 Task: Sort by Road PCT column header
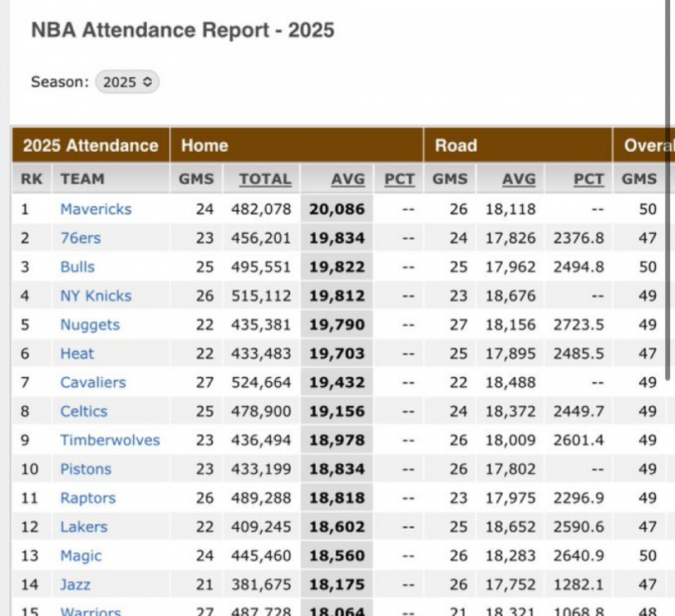click(x=588, y=179)
